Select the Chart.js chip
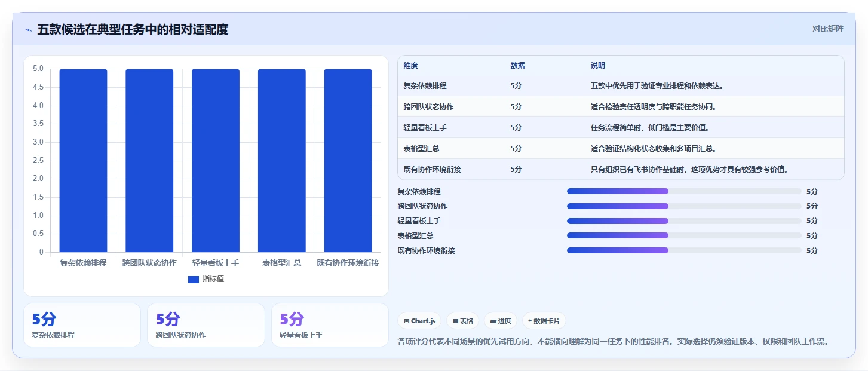Image resolution: width=868 pixels, height=371 pixels. pos(419,321)
